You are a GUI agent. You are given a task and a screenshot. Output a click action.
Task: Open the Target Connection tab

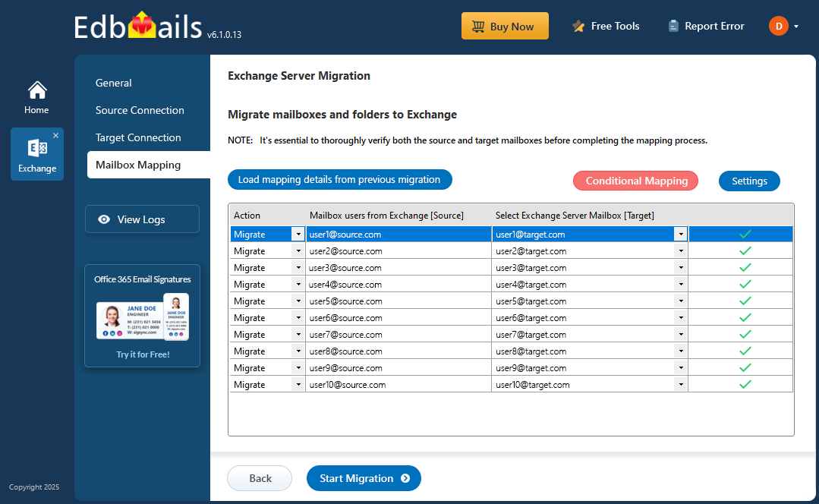(137, 137)
